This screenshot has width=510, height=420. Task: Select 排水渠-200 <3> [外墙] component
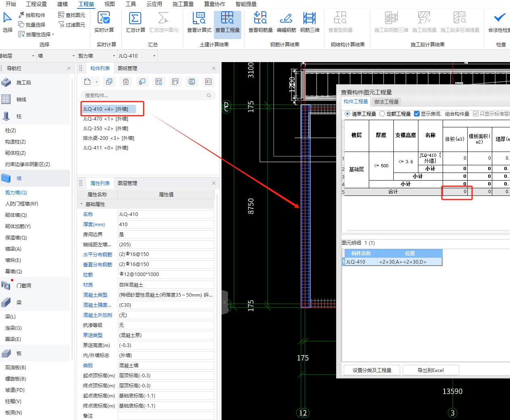pyautogui.click(x=109, y=138)
